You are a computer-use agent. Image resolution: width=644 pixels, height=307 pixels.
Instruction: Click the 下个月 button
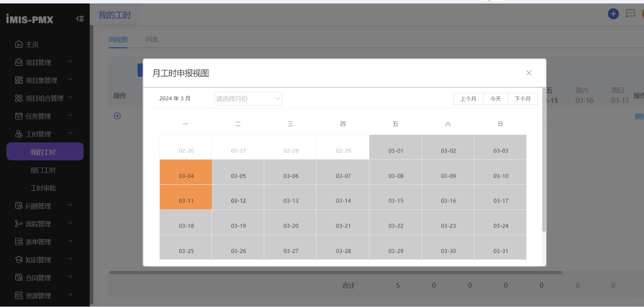(x=523, y=99)
